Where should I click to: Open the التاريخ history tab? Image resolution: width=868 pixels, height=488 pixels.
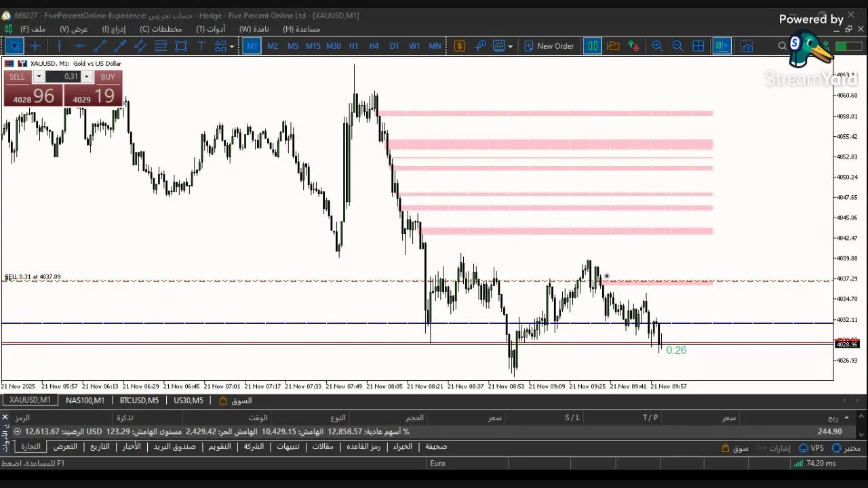click(x=100, y=447)
